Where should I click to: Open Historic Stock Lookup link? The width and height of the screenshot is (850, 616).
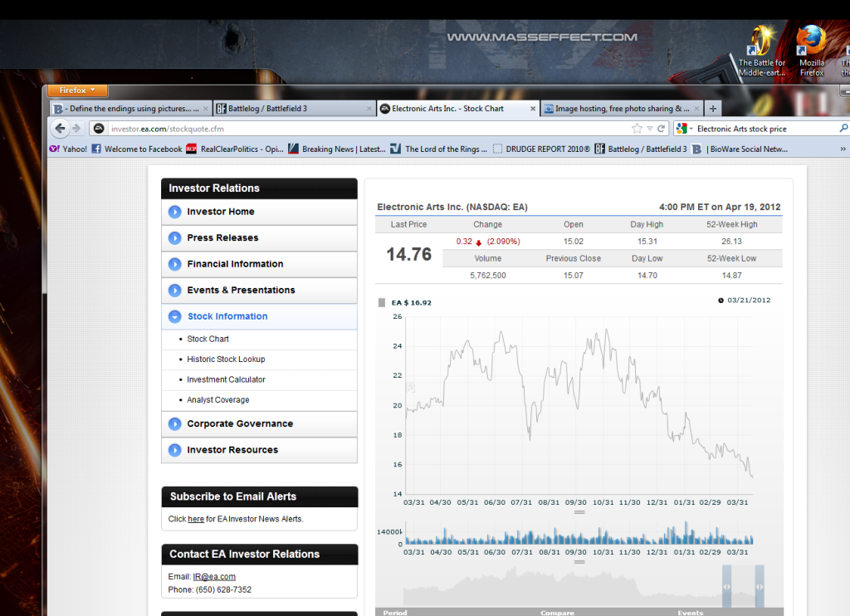(226, 359)
